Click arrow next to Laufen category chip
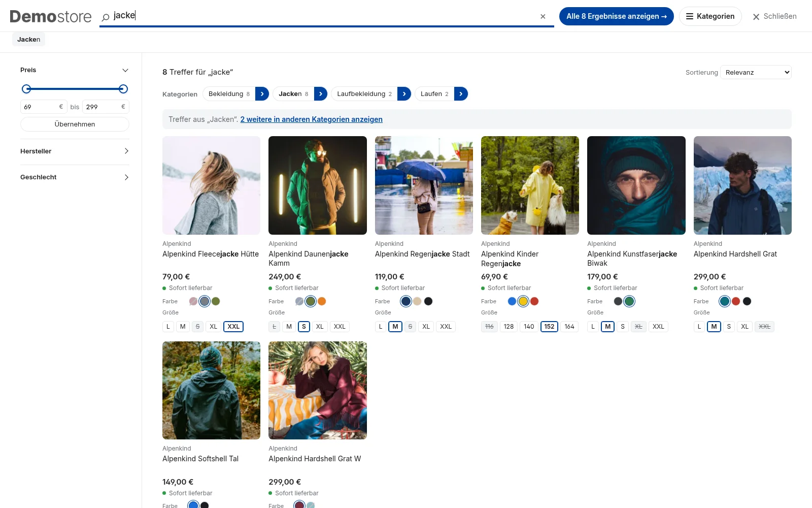 pyautogui.click(x=461, y=94)
